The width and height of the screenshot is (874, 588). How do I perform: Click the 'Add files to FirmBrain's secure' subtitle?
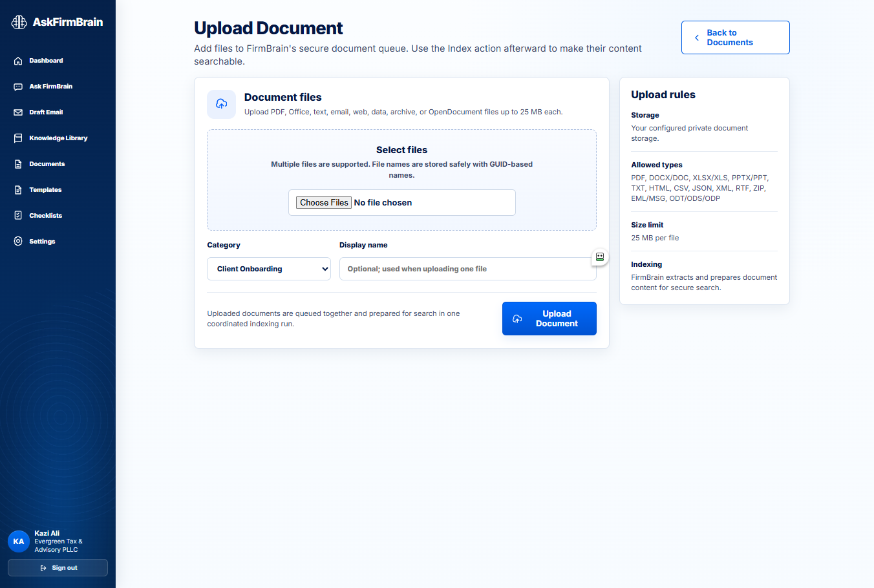click(418, 55)
